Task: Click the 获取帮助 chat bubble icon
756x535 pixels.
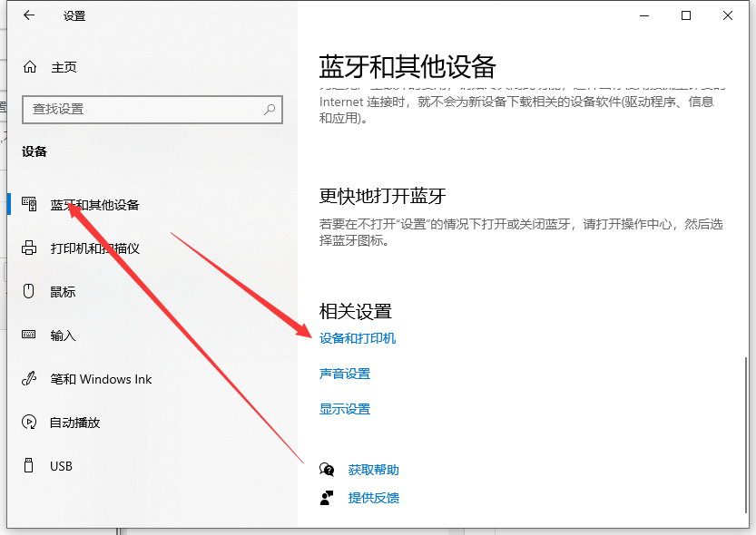Action: (327, 470)
